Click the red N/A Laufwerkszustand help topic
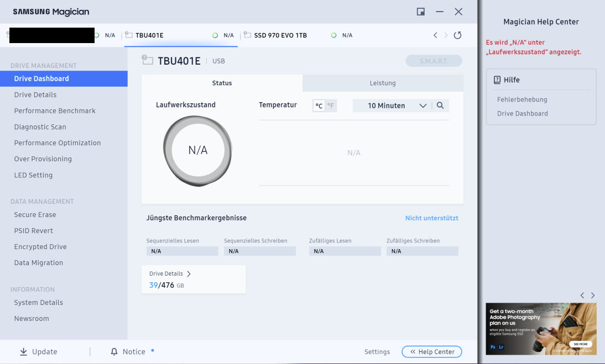 coord(534,47)
